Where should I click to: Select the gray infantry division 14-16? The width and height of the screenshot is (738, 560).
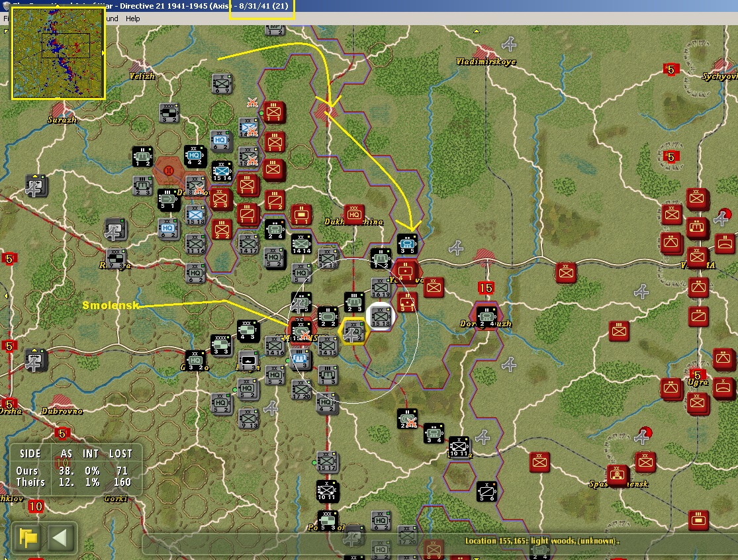tap(275, 346)
